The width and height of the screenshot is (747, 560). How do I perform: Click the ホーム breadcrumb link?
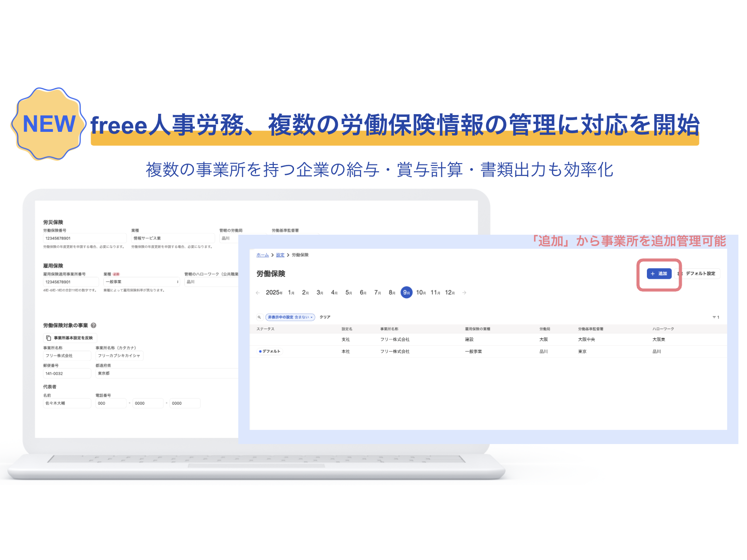(x=262, y=255)
